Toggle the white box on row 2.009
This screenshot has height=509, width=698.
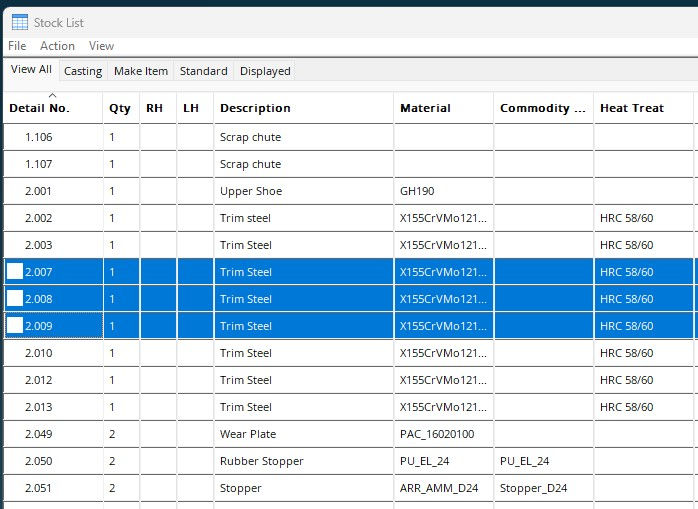coord(15,326)
